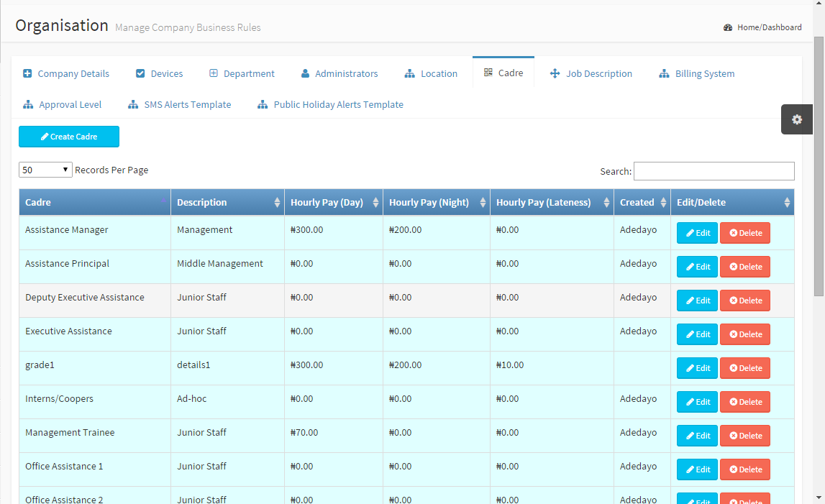Edit the Assistance Manager cadre
825x504 pixels.
[x=697, y=233]
